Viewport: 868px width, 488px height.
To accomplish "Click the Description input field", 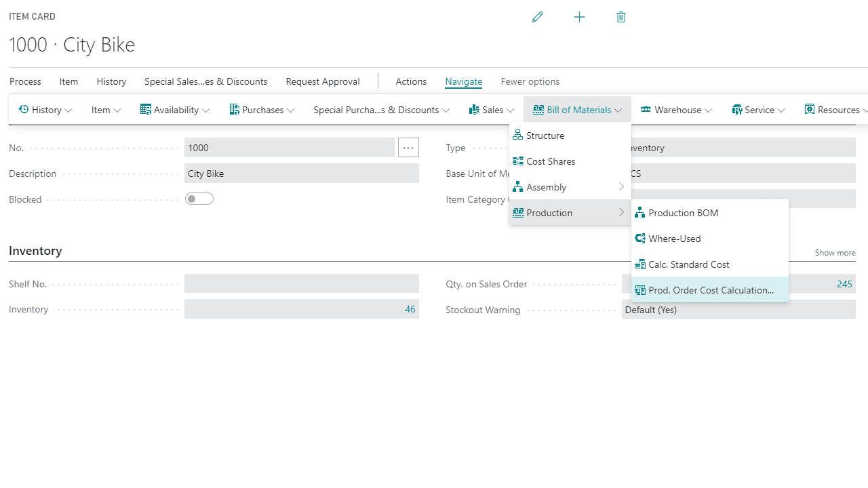I will (302, 174).
